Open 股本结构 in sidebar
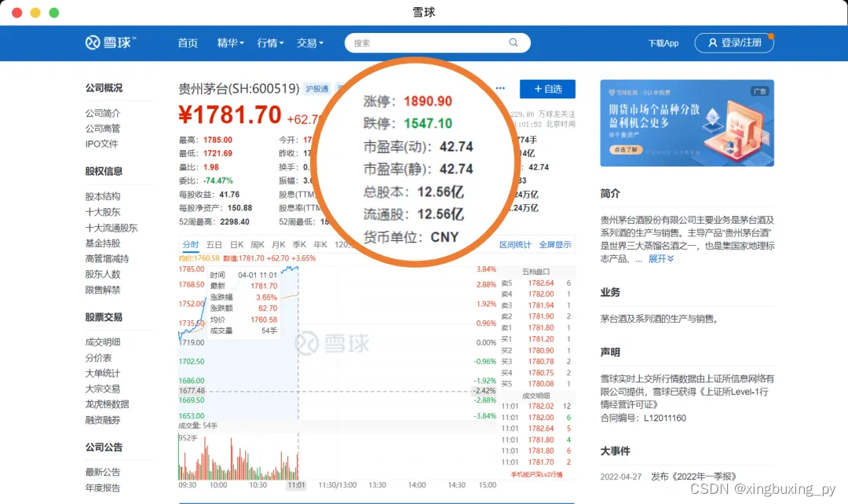 [x=103, y=196]
